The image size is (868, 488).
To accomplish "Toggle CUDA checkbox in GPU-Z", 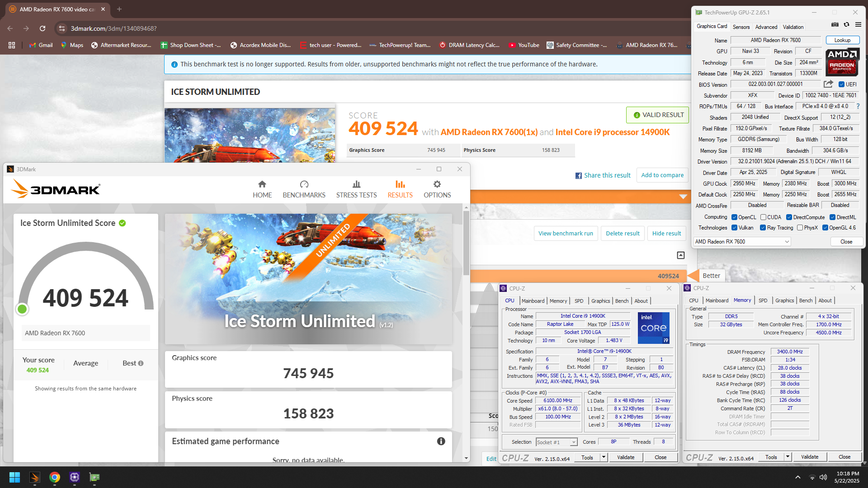I will click(x=763, y=217).
